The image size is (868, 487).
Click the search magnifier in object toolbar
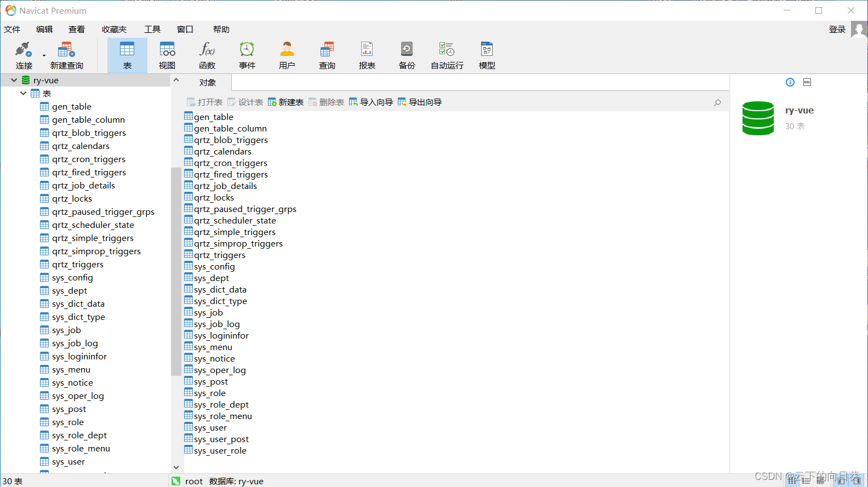click(x=717, y=102)
